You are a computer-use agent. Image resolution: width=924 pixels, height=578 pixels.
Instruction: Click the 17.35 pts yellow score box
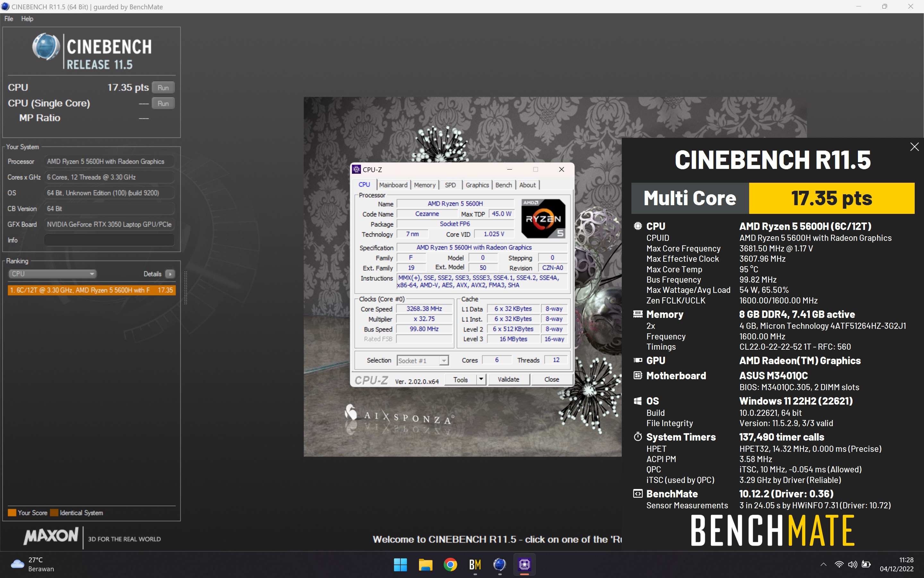(832, 198)
